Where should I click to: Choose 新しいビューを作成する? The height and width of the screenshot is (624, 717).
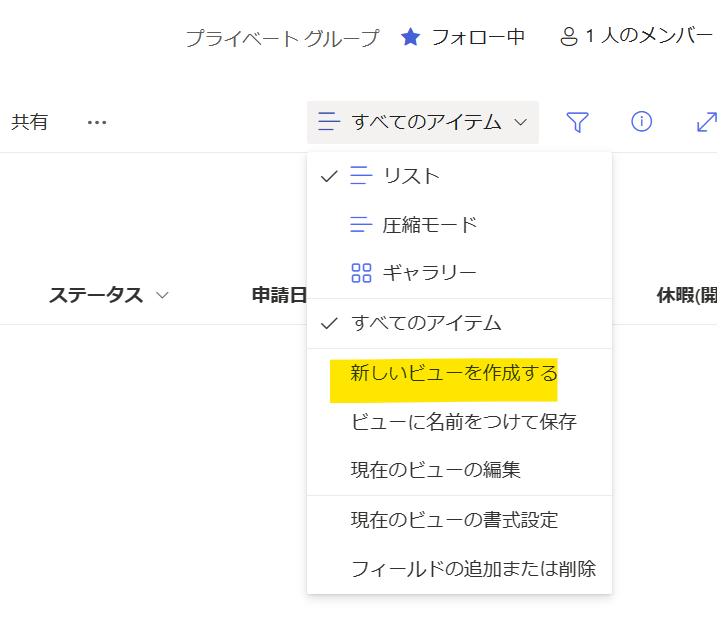point(459,373)
